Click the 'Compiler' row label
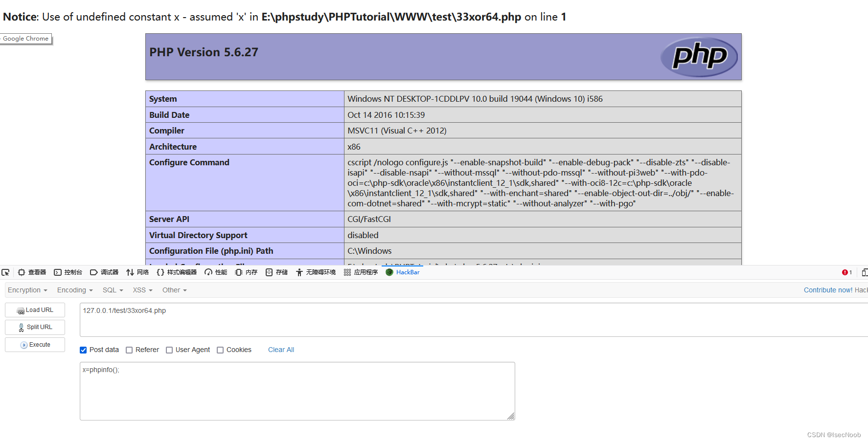Viewport: 868px width, 442px height. coord(167,131)
